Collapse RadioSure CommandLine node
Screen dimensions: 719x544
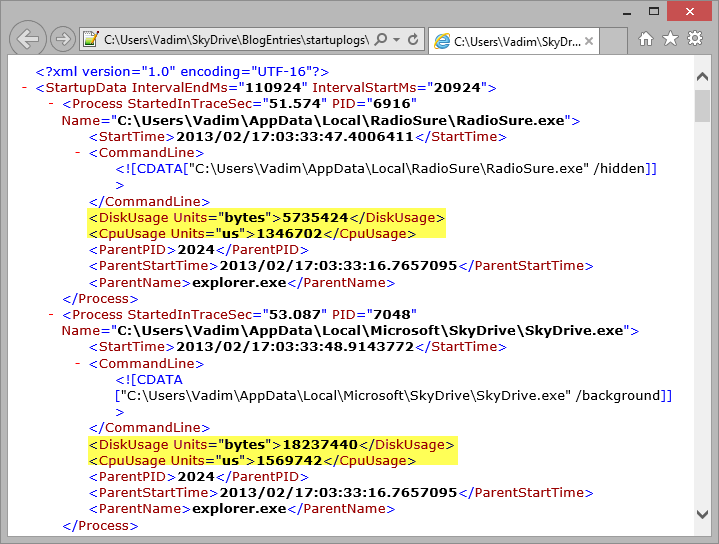[77, 152]
